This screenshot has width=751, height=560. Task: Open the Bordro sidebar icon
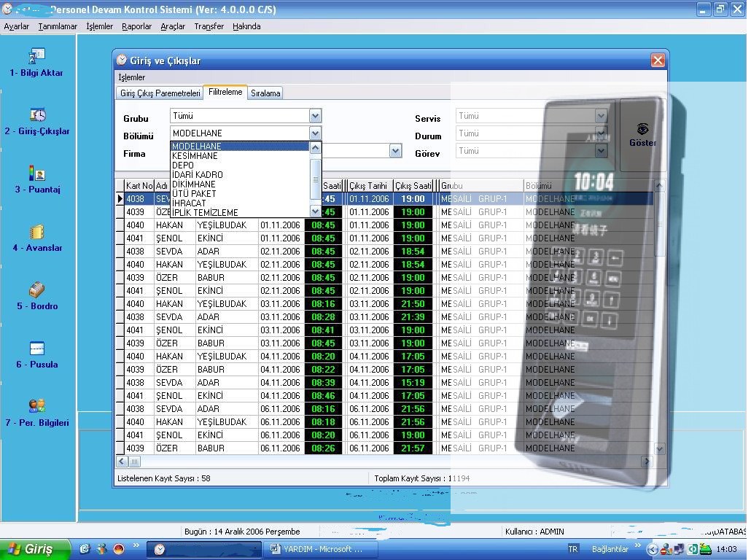(37, 289)
